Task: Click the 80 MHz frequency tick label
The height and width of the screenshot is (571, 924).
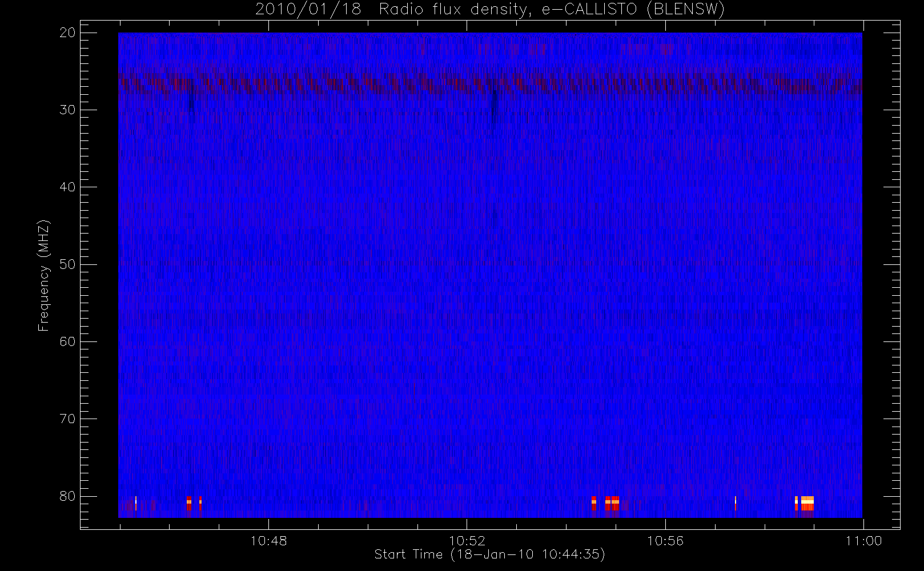Action: point(67,496)
